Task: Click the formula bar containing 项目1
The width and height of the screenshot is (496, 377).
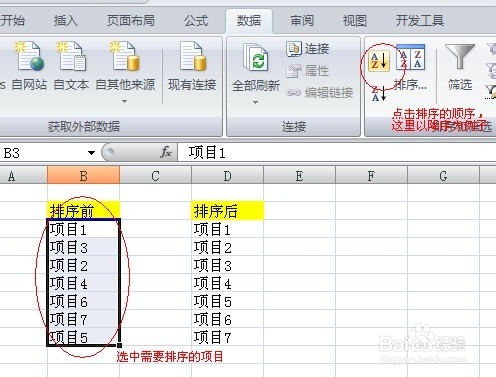Action: 337,153
